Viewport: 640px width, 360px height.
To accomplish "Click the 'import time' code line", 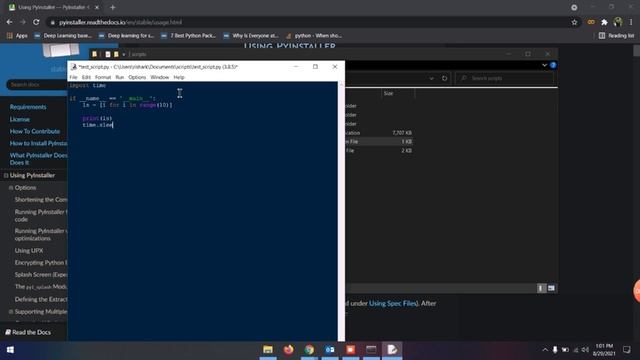I will pyautogui.click(x=88, y=85).
